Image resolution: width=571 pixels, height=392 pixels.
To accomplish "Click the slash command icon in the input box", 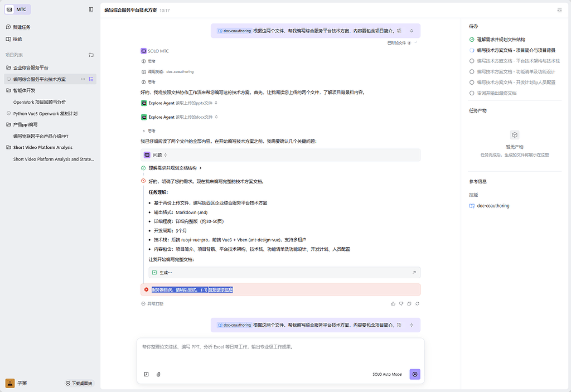I will coord(147,374).
